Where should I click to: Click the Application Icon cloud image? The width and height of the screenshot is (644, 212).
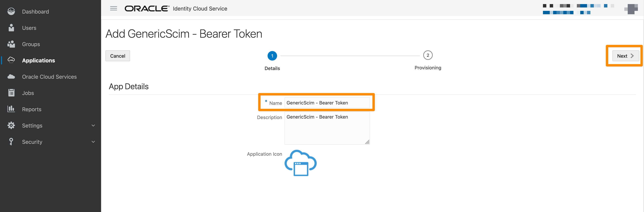pos(300,163)
